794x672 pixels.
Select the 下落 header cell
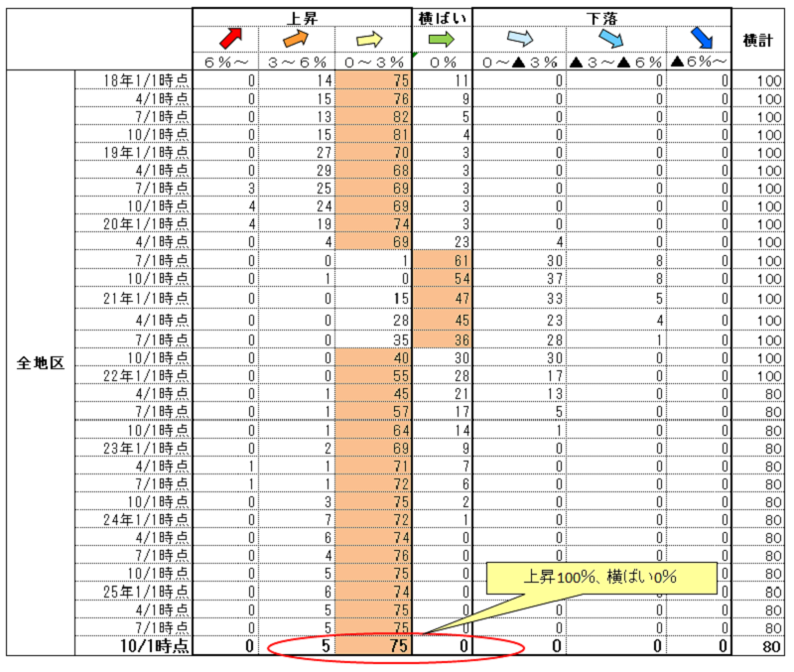click(x=602, y=16)
